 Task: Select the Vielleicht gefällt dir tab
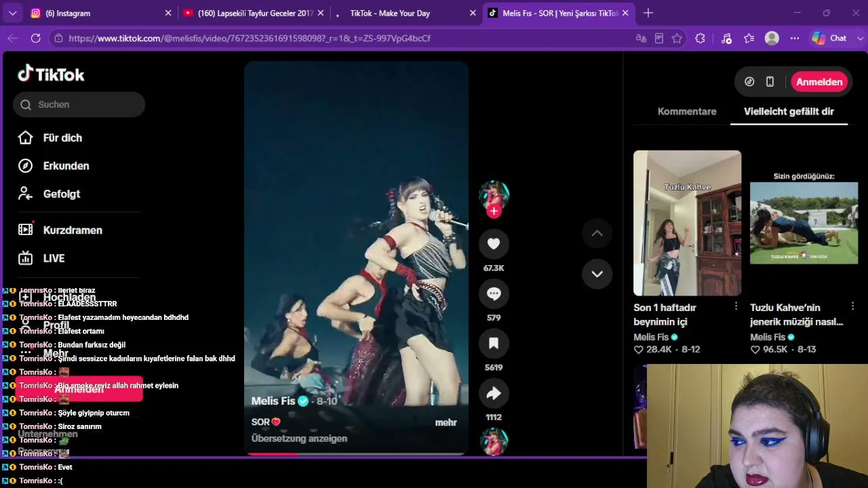point(789,112)
